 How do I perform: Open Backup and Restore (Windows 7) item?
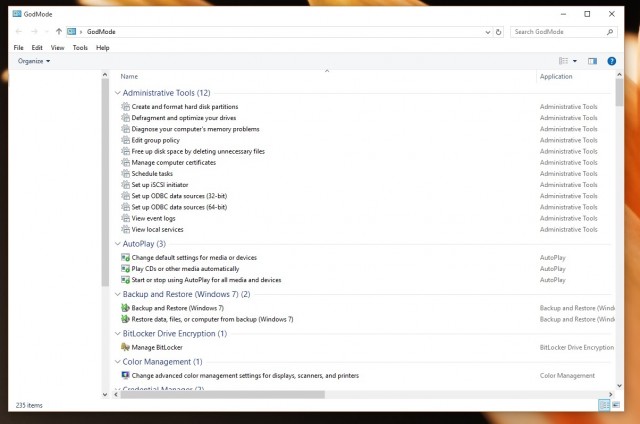pos(169,308)
